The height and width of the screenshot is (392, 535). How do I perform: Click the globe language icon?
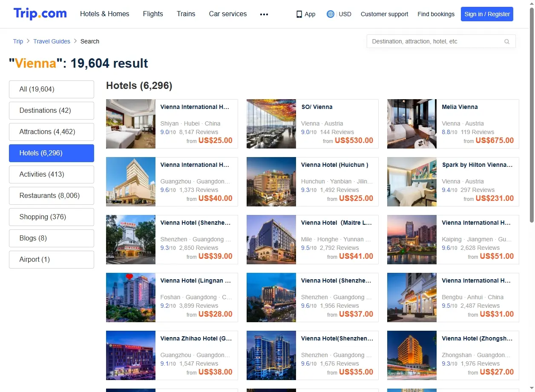tap(331, 14)
